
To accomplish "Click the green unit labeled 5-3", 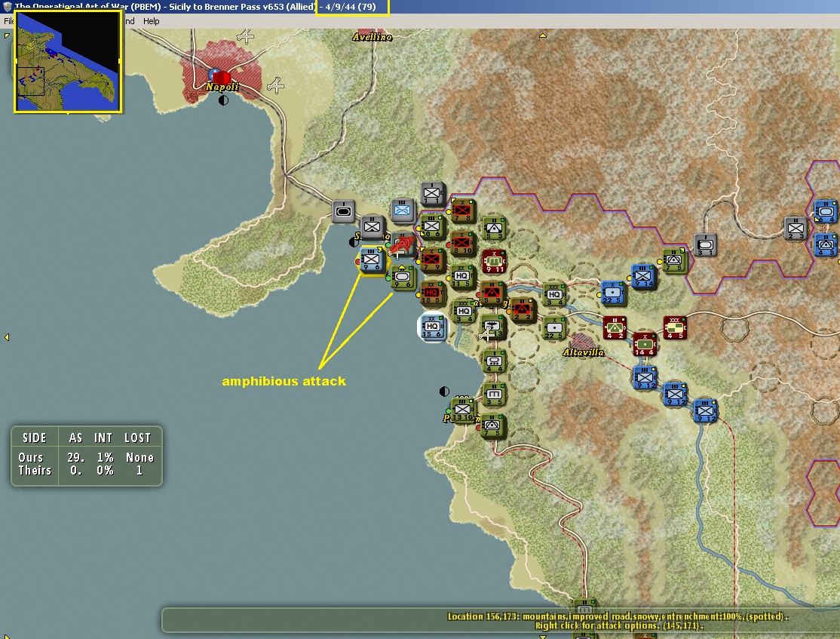I will tap(493, 229).
